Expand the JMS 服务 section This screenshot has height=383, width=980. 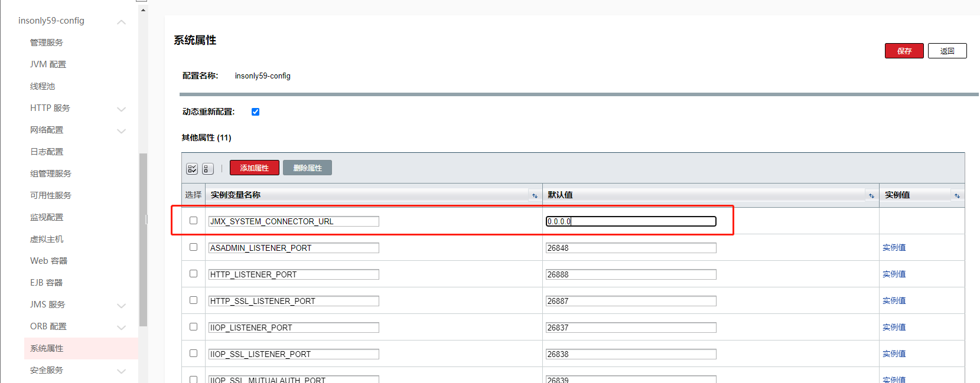121,306
